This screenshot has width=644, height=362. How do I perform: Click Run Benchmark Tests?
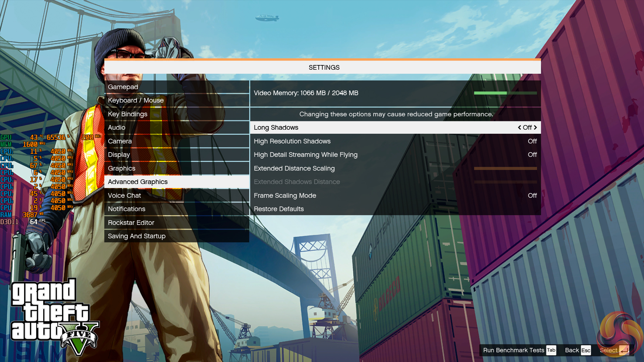(x=513, y=350)
